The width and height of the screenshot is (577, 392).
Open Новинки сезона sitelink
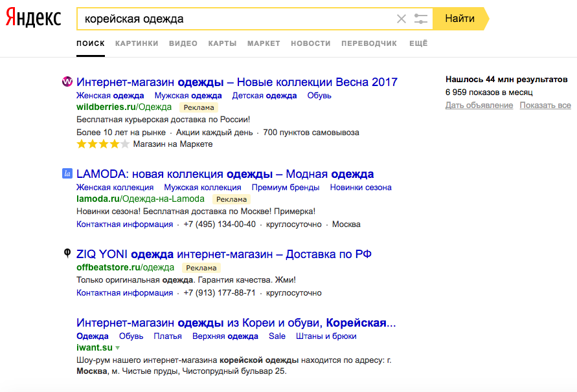click(361, 188)
